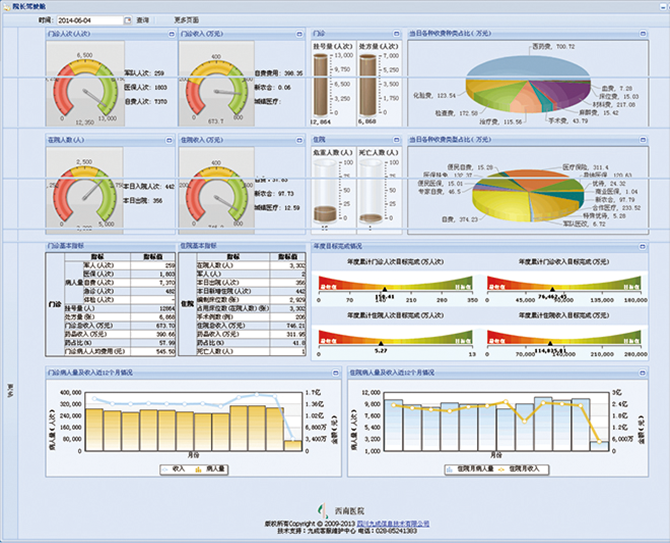Image resolution: width=670 pixels, height=543 pixels.
Task: Collapse the 年度目标完成情况 panel
Action: (642, 245)
